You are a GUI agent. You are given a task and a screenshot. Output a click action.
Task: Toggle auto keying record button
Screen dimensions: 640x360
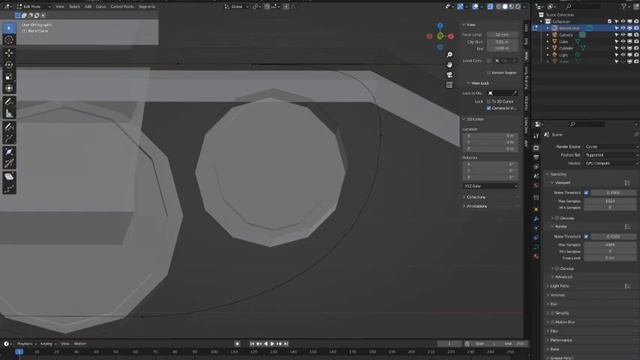coord(237,344)
